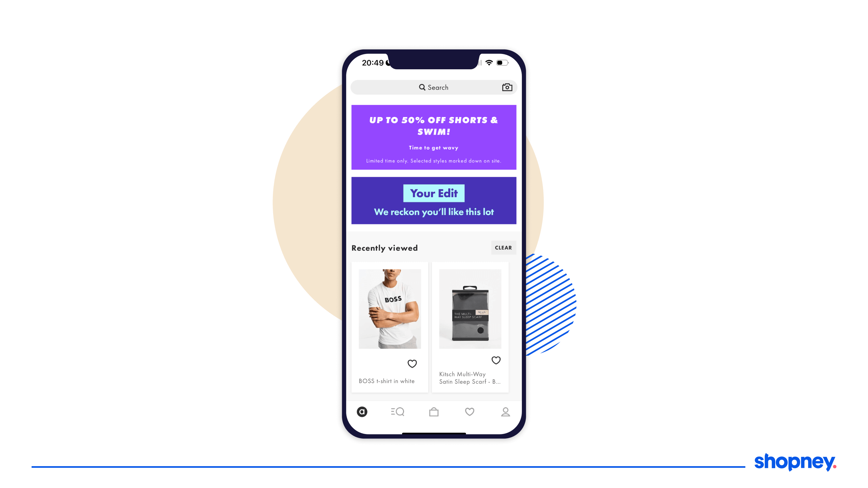Toggle wishlist heart on BOSS t-shirt
The width and height of the screenshot is (868, 488).
[413, 363]
